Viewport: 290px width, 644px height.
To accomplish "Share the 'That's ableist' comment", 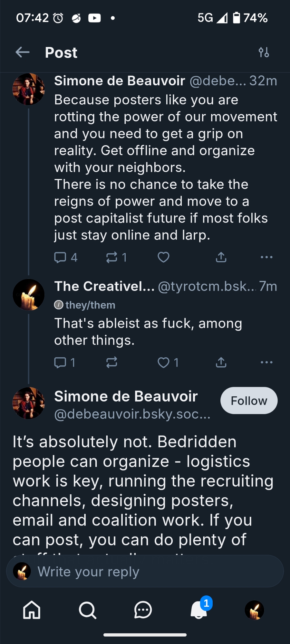I will pyautogui.click(x=221, y=363).
